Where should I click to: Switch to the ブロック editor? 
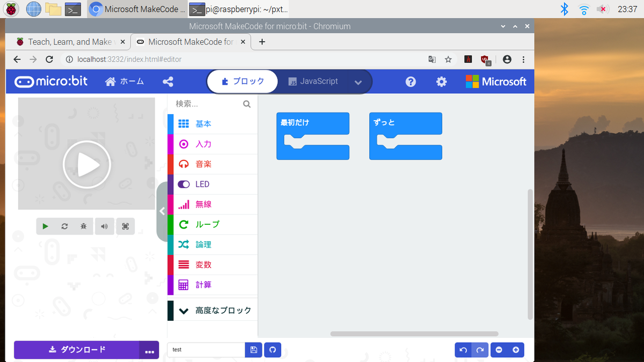[243, 82]
